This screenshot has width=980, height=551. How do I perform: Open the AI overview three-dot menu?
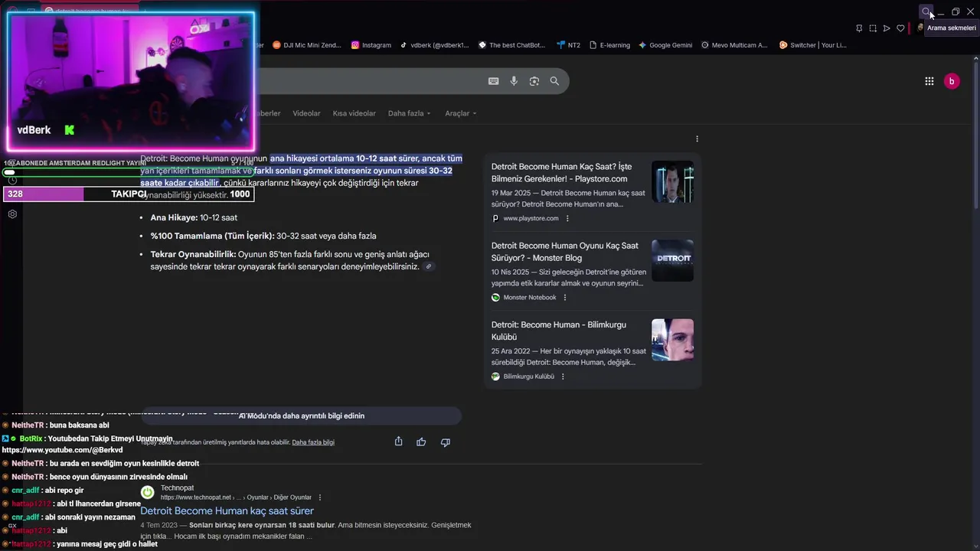pyautogui.click(x=697, y=139)
